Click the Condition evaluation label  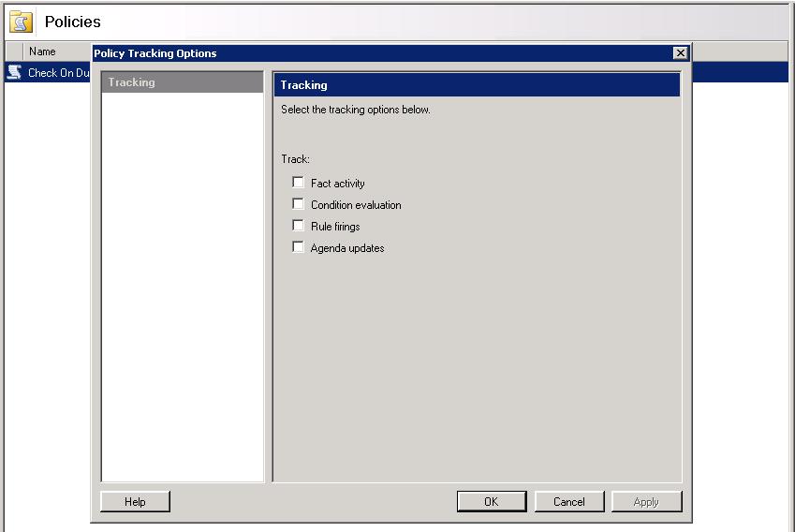click(x=356, y=205)
